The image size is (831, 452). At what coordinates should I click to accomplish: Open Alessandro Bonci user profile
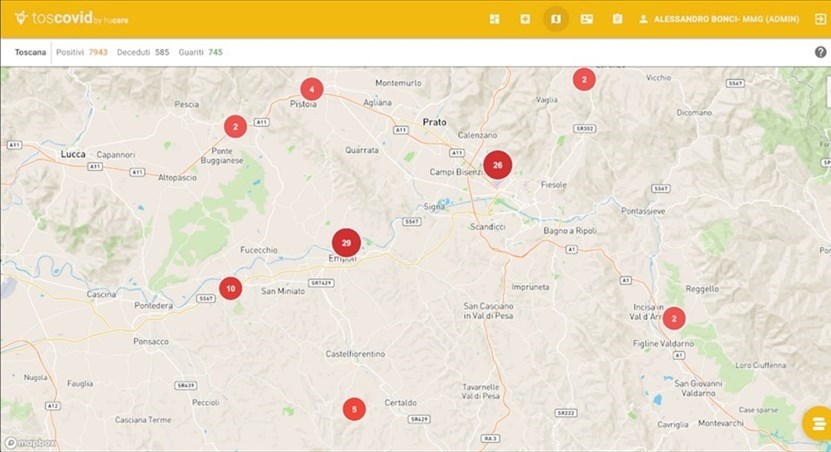pos(720,19)
